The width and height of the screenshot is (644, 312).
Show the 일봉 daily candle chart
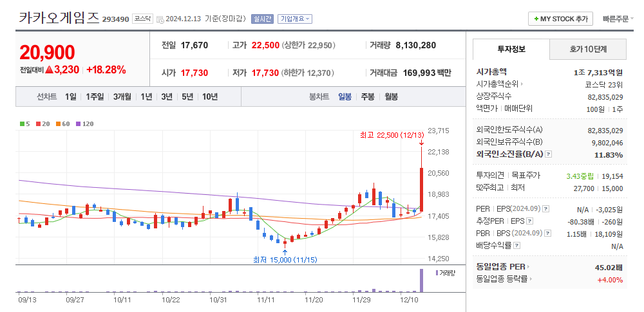pos(345,97)
